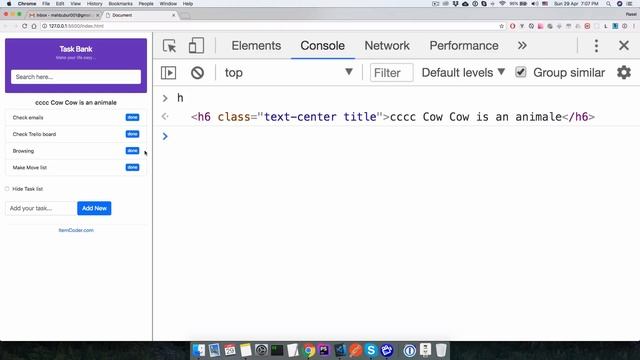Select the Document browser tab
Image resolution: width=640 pixels, height=360 pixels.
click(139, 15)
